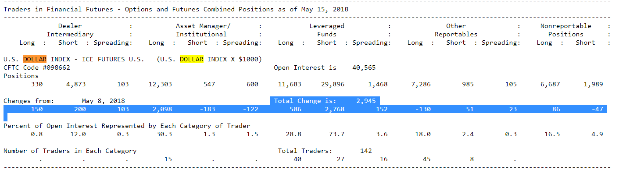
Task: Click the Nonreportable Positions column header
Action: coord(565,30)
